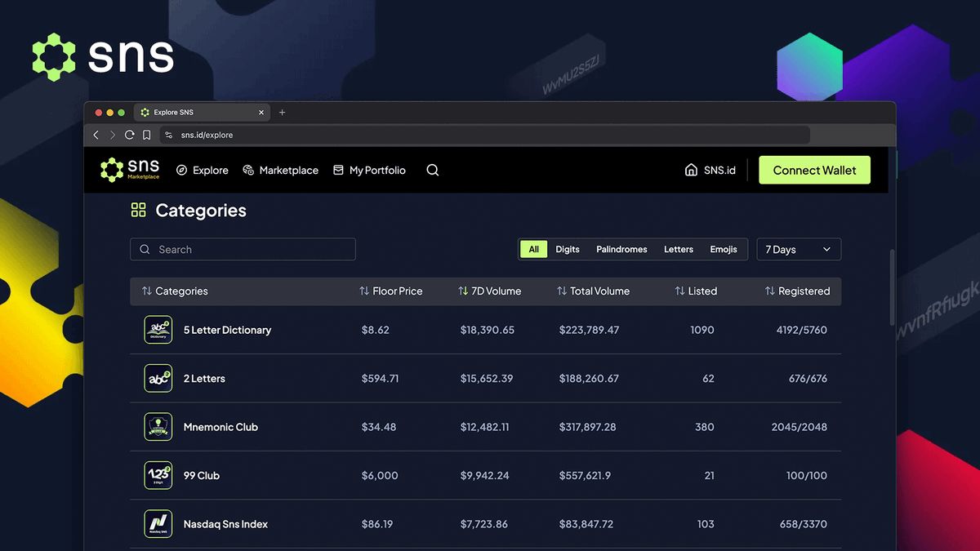Click the search magnifier icon in navbar
This screenshot has height=551, width=980.
point(433,171)
